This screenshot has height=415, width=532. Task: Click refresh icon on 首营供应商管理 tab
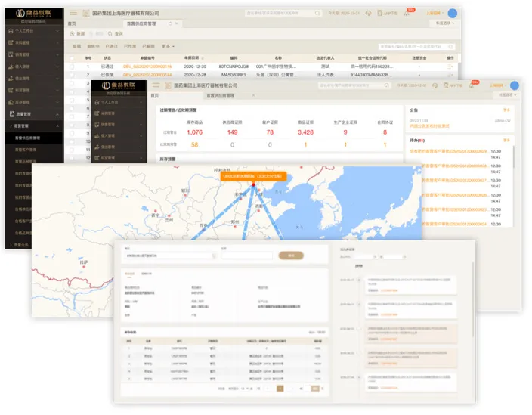[170, 23]
